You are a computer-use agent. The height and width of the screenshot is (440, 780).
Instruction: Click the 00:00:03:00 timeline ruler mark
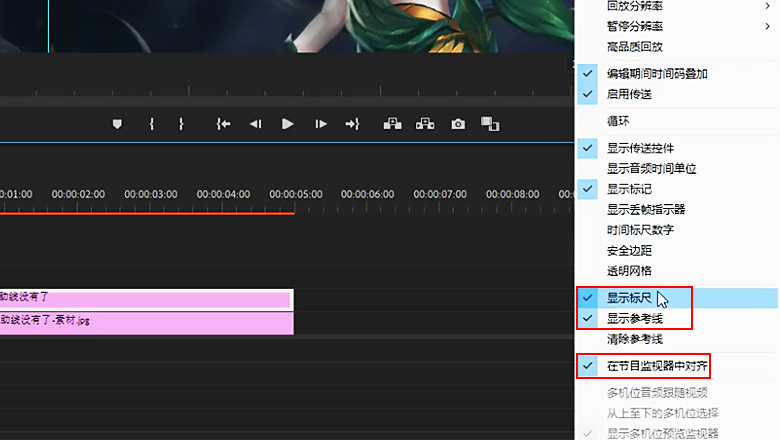coord(151,194)
